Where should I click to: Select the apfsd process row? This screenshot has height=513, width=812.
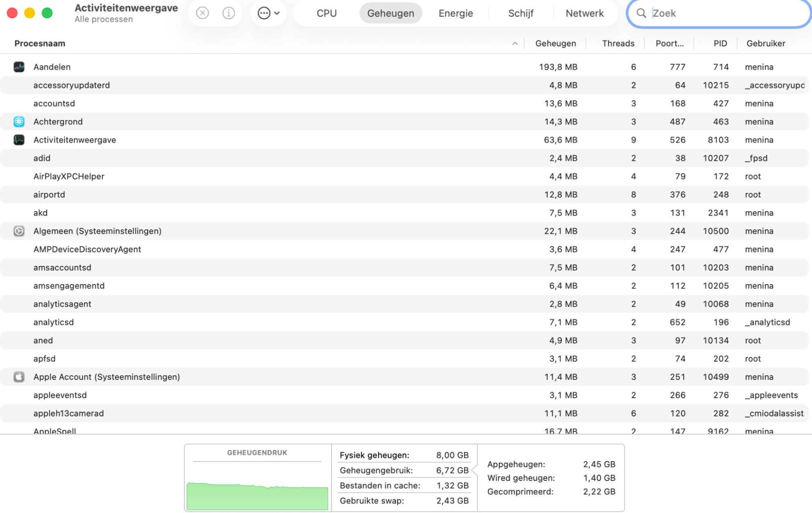404,359
